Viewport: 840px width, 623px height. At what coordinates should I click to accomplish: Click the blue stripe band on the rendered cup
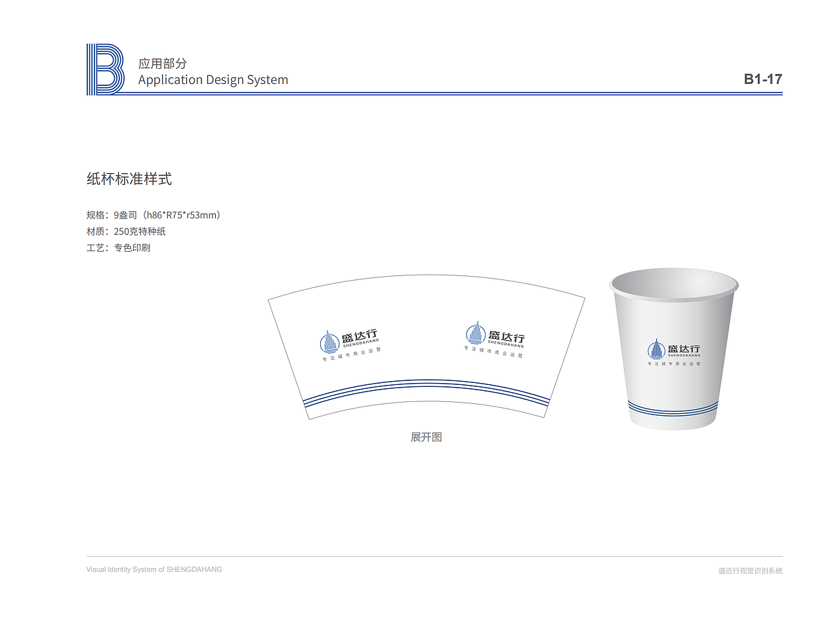click(x=674, y=410)
